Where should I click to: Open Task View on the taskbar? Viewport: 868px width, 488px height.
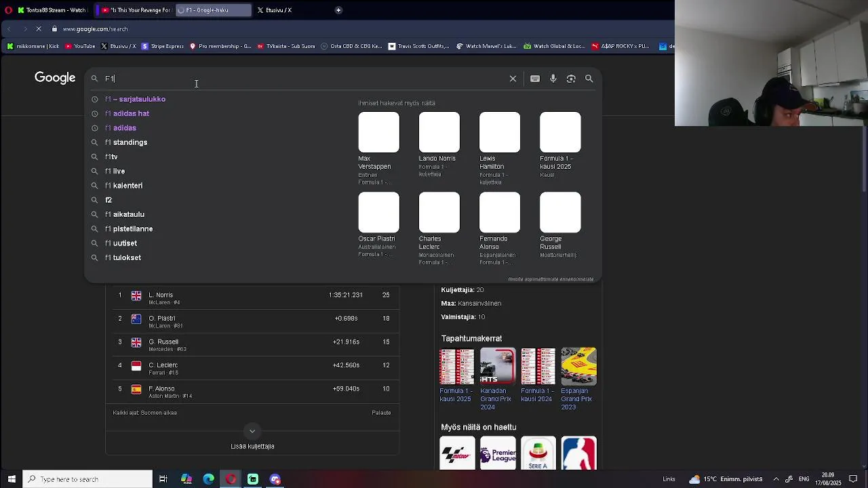[x=163, y=479]
